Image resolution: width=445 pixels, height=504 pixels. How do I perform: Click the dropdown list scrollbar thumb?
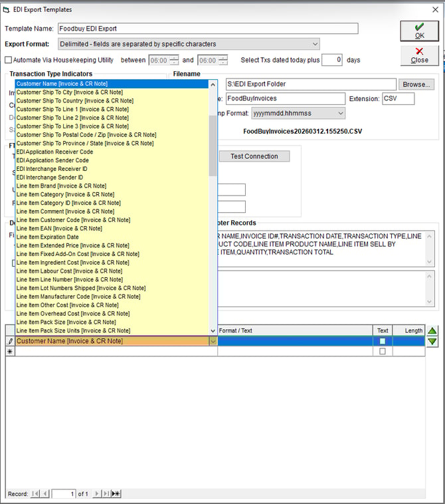pyautogui.click(x=213, y=146)
